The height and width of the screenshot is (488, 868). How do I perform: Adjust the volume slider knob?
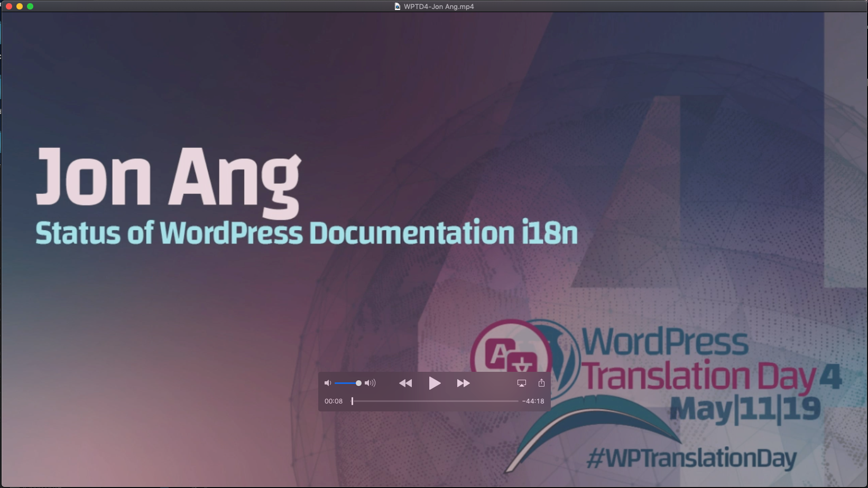(x=358, y=383)
